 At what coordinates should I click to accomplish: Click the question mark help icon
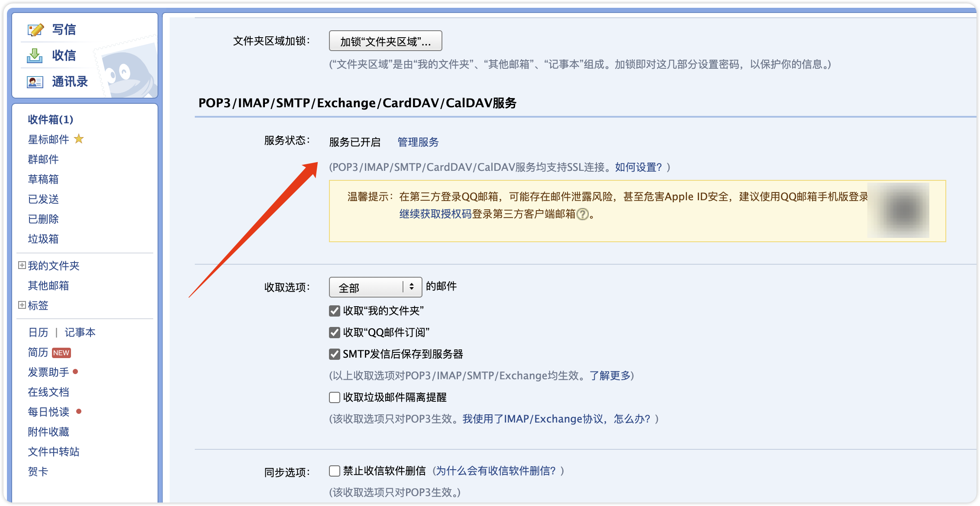[x=583, y=214]
